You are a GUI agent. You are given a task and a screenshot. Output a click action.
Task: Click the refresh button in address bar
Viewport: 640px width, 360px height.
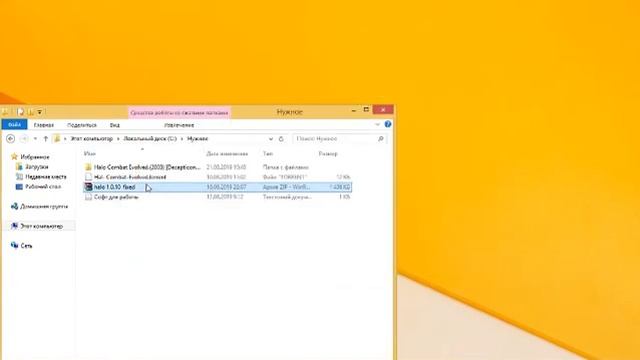point(281,139)
